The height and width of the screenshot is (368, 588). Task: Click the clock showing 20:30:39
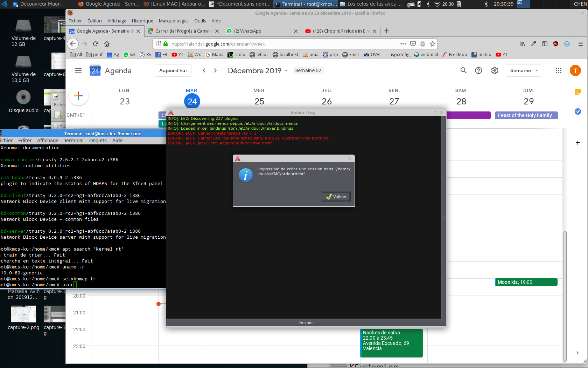(x=504, y=4)
